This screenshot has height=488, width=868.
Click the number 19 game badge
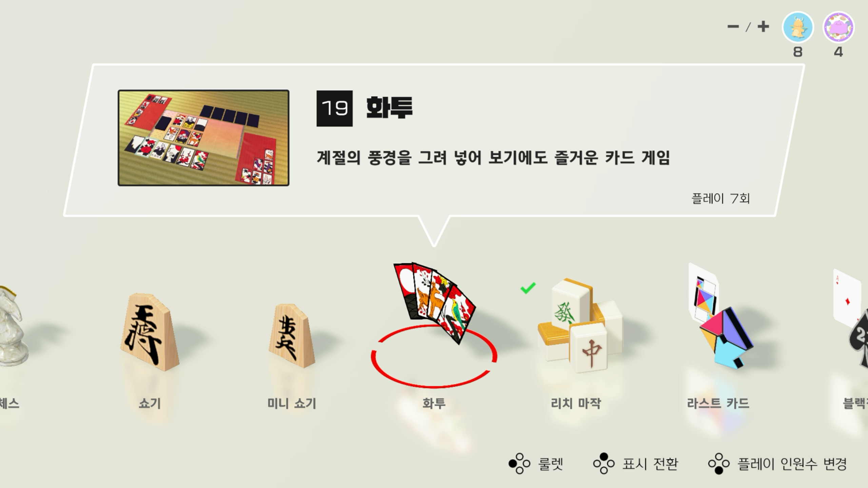pyautogui.click(x=334, y=108)
